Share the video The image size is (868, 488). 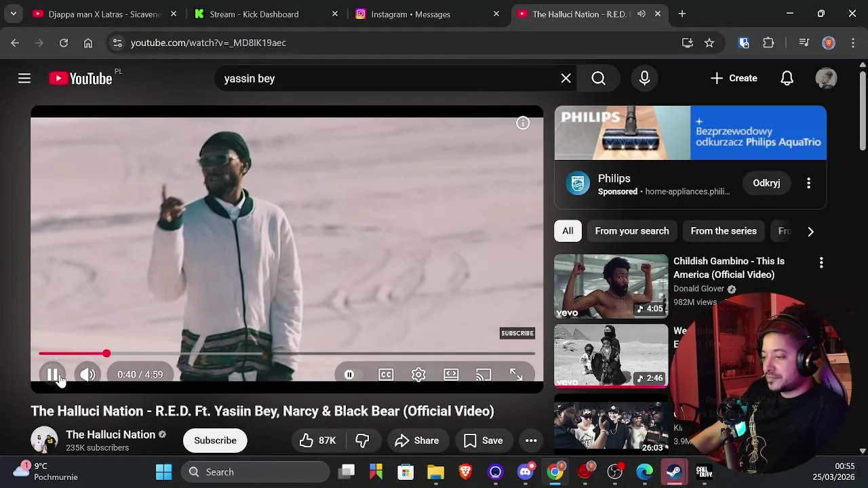click(417, 441)
